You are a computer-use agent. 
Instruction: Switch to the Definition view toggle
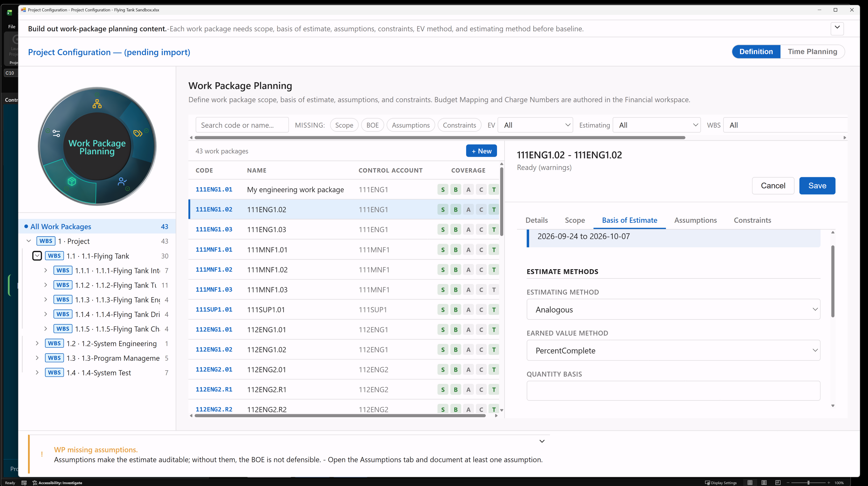pyautogui.click(x=756, y=52)
